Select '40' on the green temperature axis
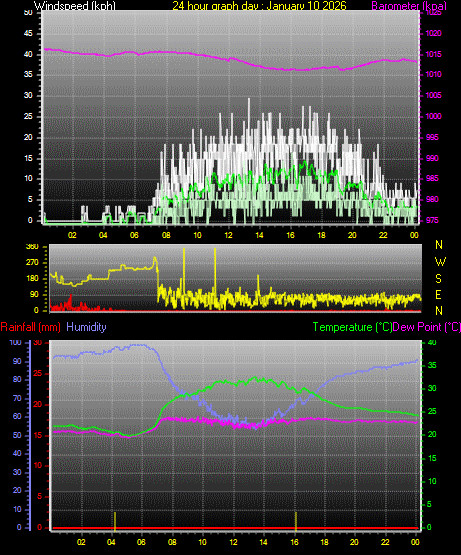The width and height of the screenshot is (461, 555). click(x=432, y=343)
